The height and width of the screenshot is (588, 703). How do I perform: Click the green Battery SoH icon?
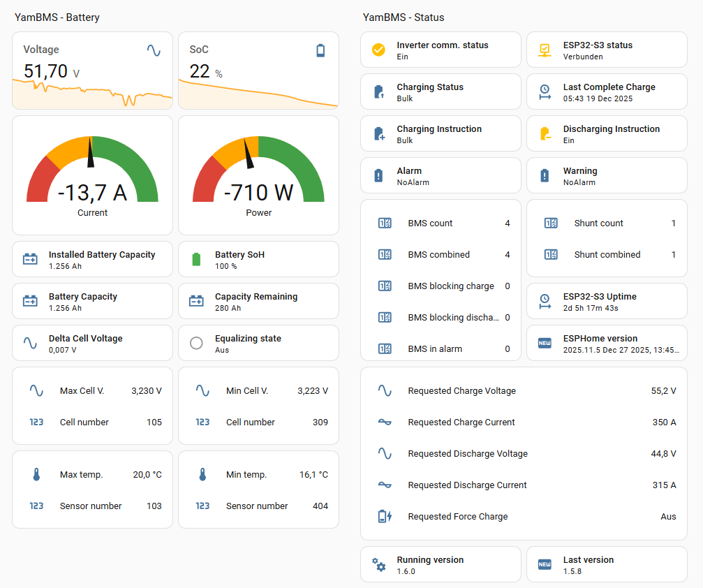click(x=196, y=260)
